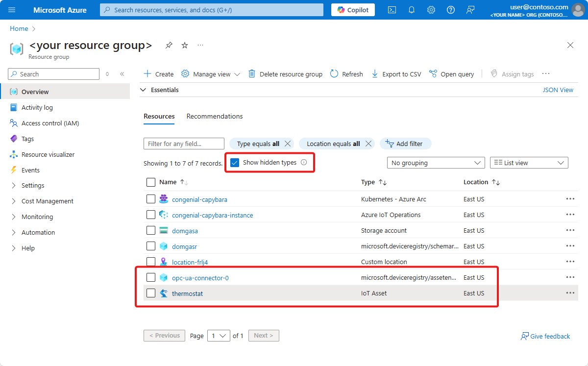This screenshot has height=366, width=588.
Task: Open the List view dropdown
Action: click(x=529, y=163)
